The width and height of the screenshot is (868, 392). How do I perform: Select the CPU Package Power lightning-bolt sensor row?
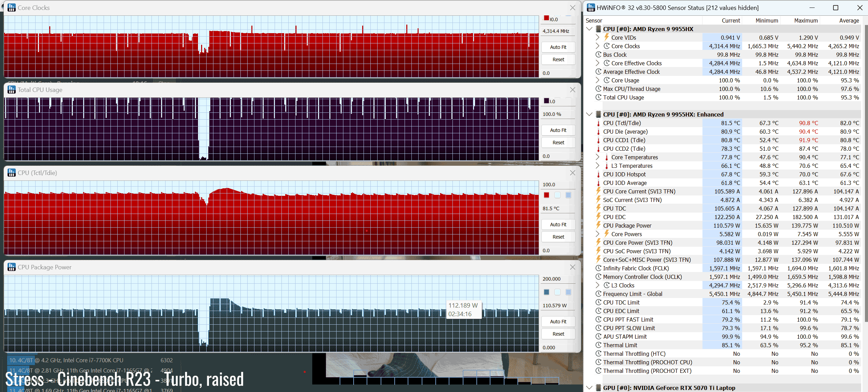(x=627, y=226)
